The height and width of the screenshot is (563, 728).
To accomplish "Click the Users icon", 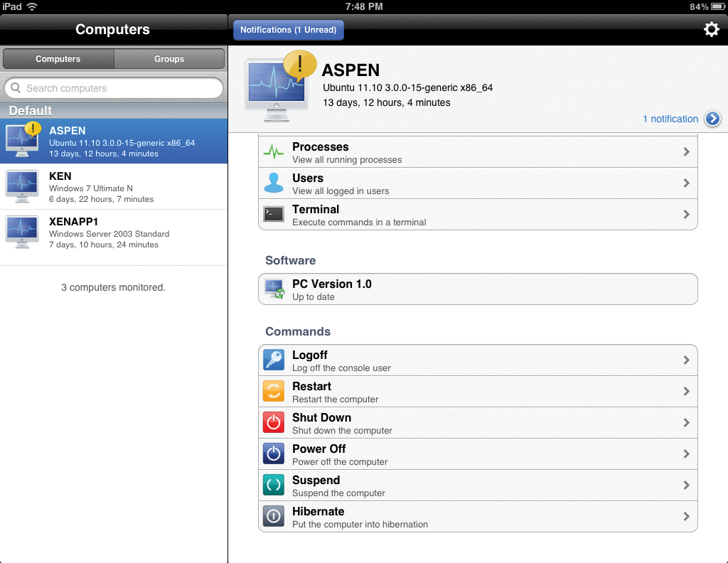I will click(x=274, y=183).
